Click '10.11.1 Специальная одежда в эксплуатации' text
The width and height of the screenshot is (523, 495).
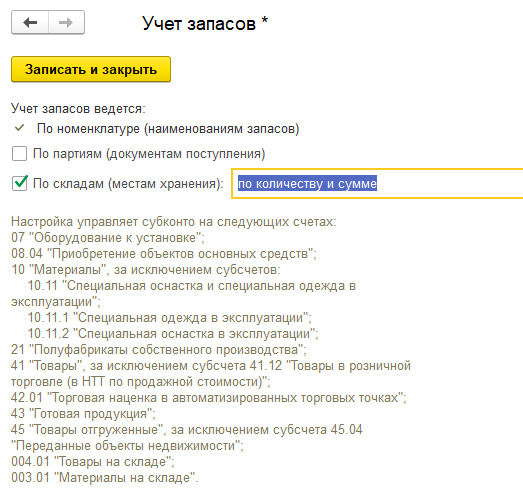tap(169, 318)
